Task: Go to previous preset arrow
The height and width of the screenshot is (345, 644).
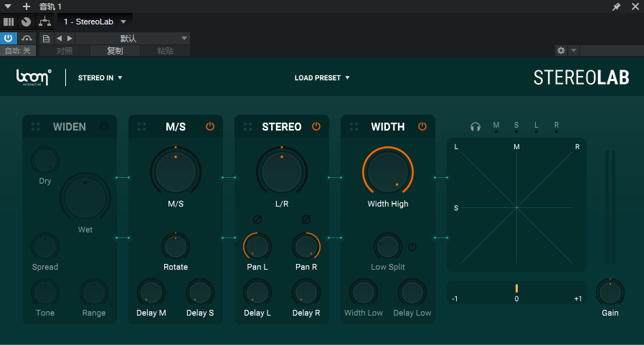Action: [x=59, y=39]
